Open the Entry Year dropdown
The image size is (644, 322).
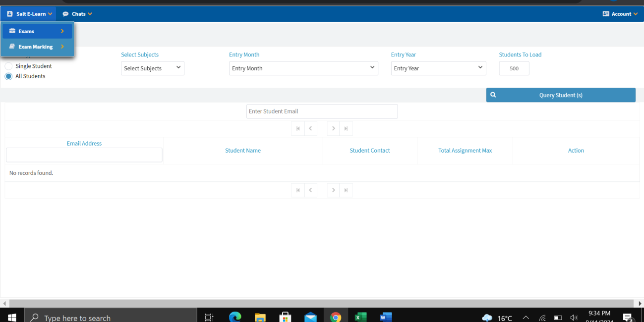tap(438, 68)
